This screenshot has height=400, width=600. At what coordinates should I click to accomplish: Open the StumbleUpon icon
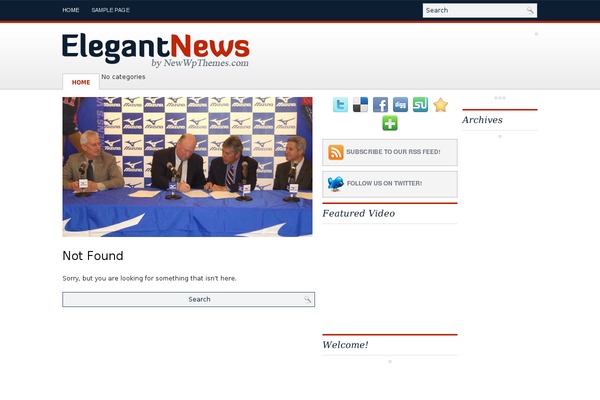(420, 104)
